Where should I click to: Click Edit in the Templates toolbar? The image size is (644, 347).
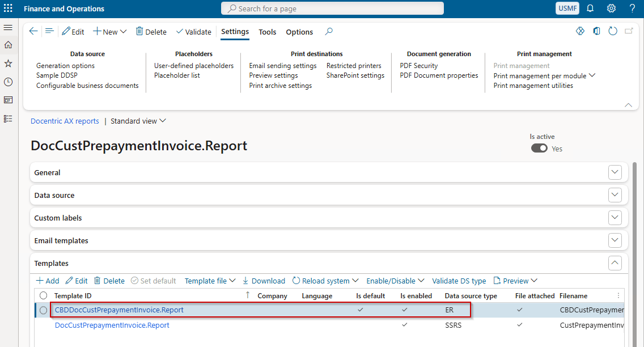tap(77, 281)
